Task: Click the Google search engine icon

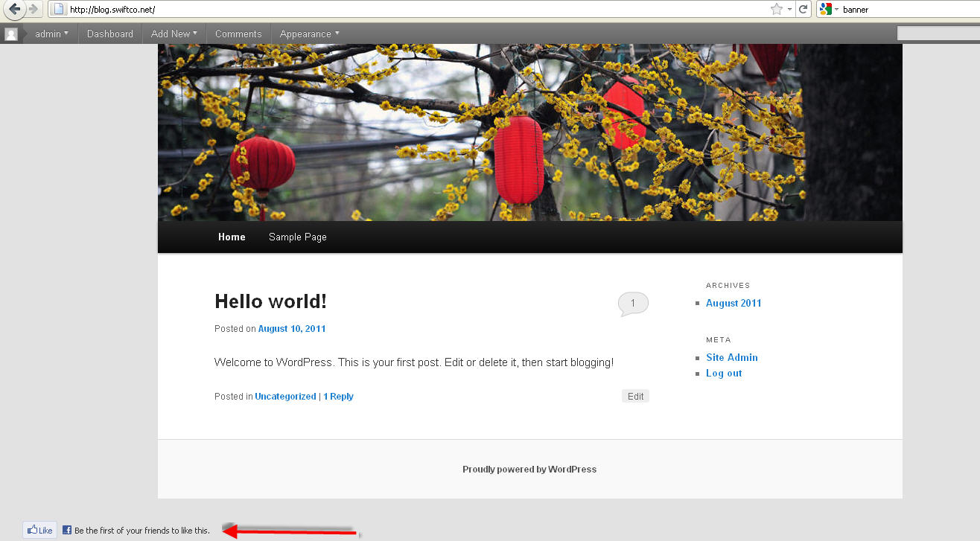Action: pyautogui.click(x=827, y=9)
